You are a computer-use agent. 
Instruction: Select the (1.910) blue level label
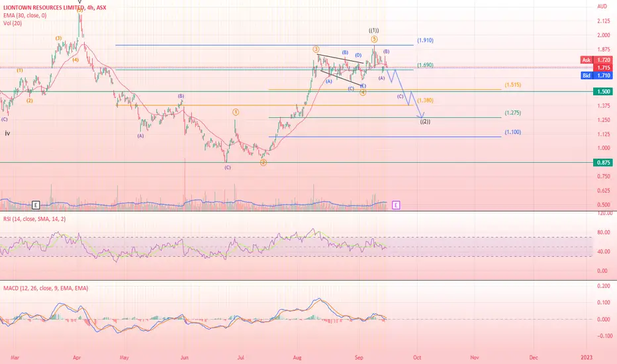426,40
